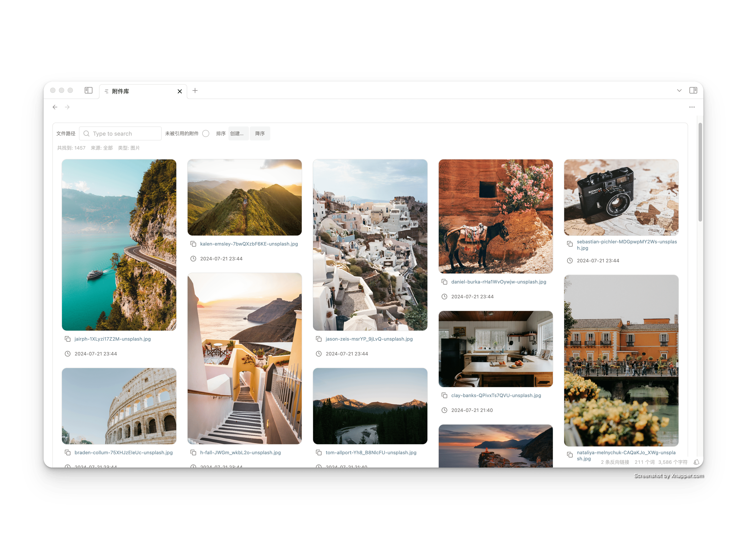
Task: Click the 来源: 全部 filter
Action: pos(102,148)
